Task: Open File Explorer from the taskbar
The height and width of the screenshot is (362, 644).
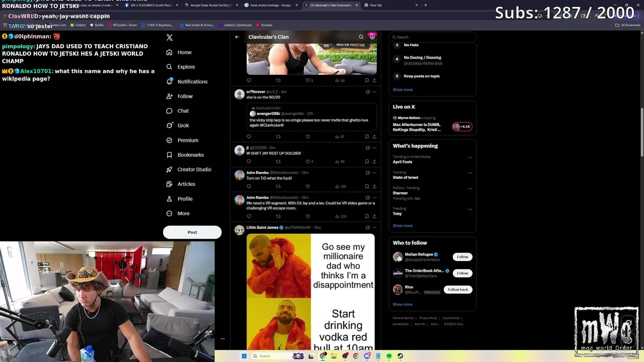Action: point(333,356)
